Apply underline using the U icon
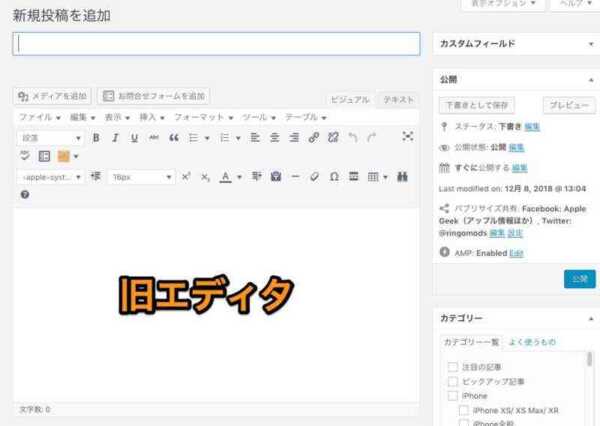 click(134, 137)
